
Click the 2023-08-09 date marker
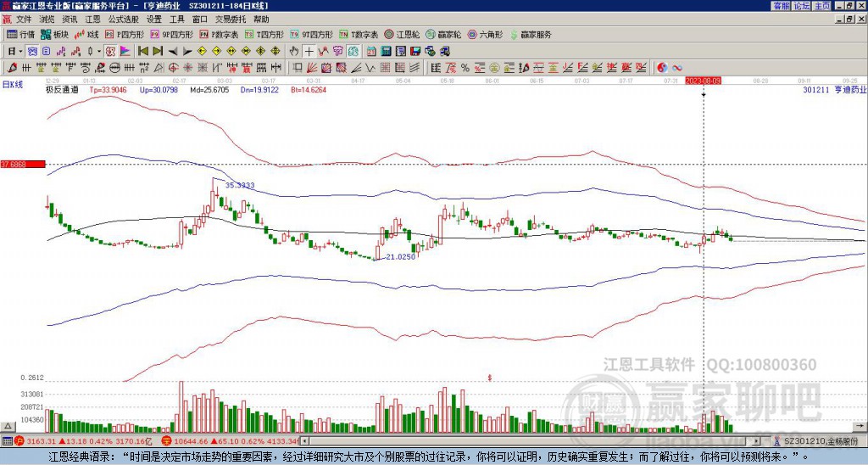(x=703, y=81)
